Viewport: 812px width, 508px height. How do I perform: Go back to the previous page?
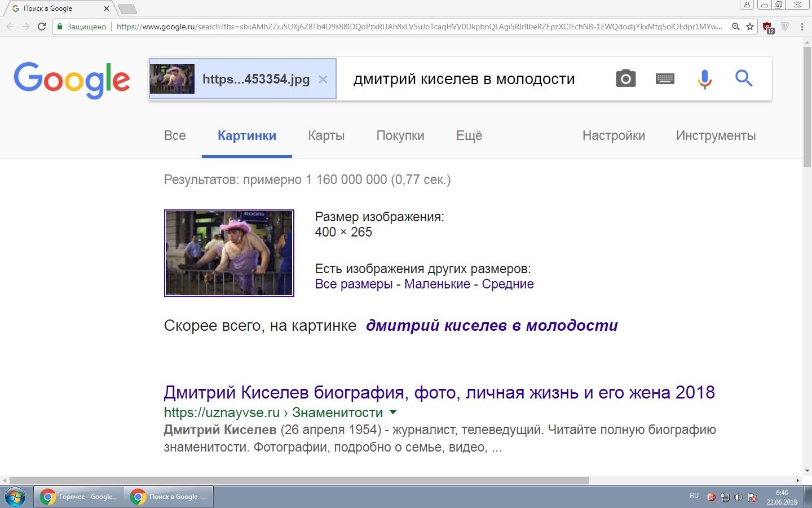point(10,27)
